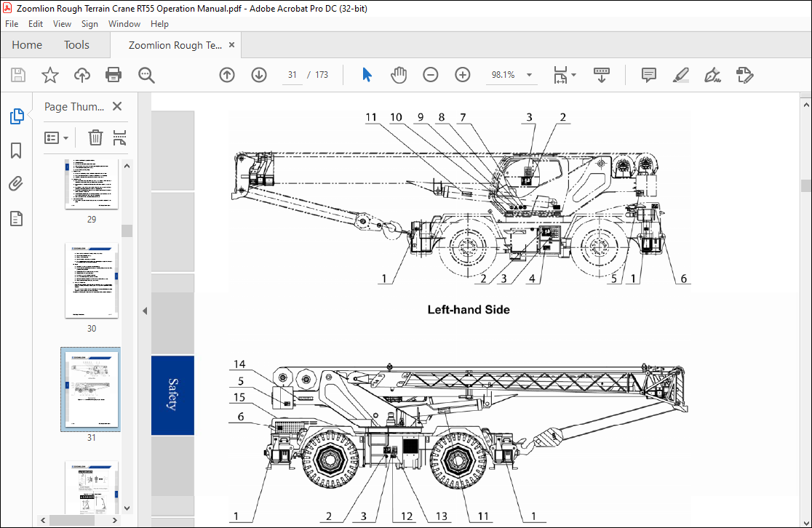
Task: Click the Left-hand Side caption text
Action: coord(469,310)
